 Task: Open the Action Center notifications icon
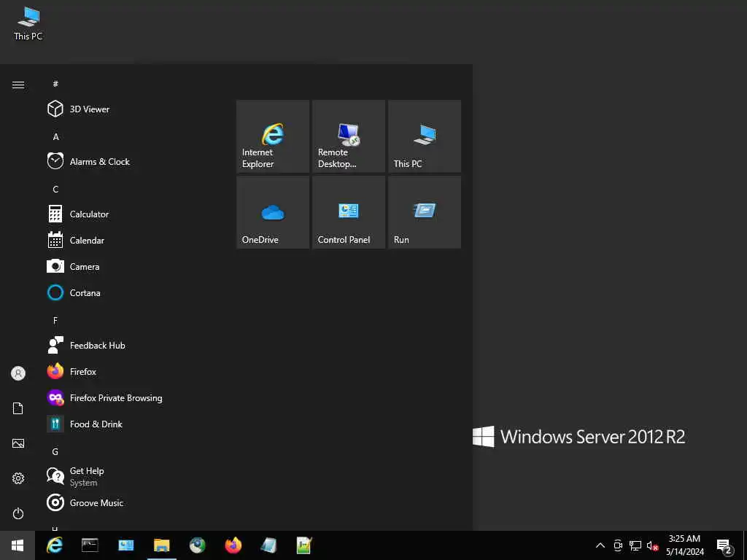(x=724, y=545)
